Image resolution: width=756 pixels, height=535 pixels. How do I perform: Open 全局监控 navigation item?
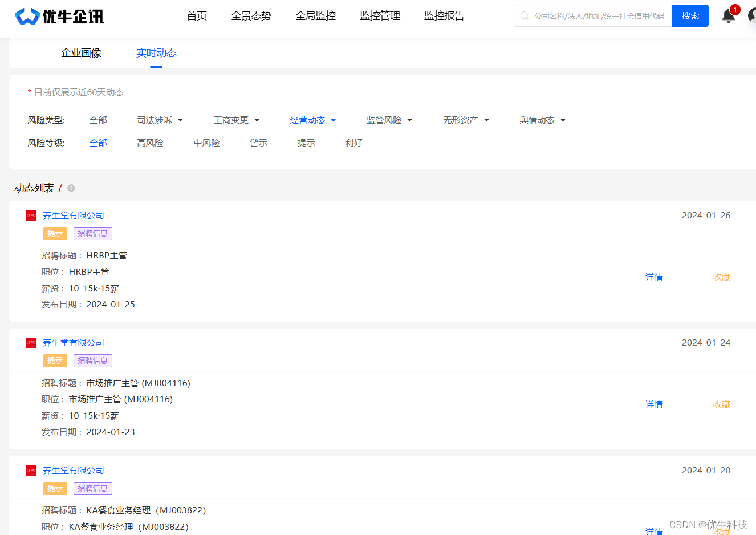coord(315,16)
